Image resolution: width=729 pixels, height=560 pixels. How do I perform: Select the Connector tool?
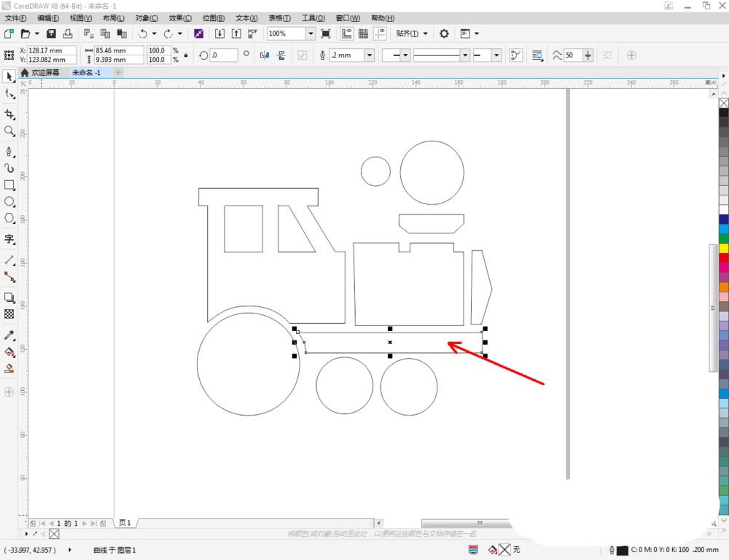point(9,277)
